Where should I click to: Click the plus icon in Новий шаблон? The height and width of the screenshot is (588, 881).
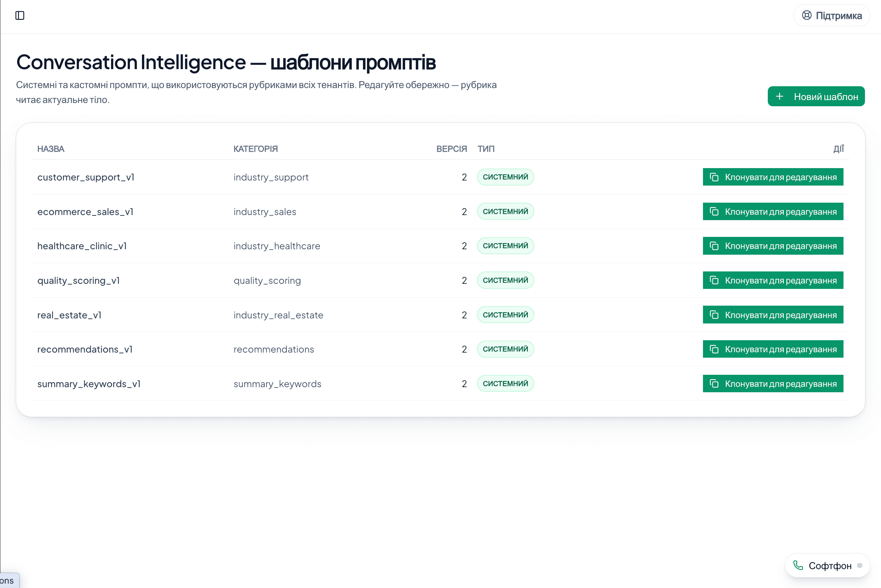pyautogui.click(x=779, y=96)
